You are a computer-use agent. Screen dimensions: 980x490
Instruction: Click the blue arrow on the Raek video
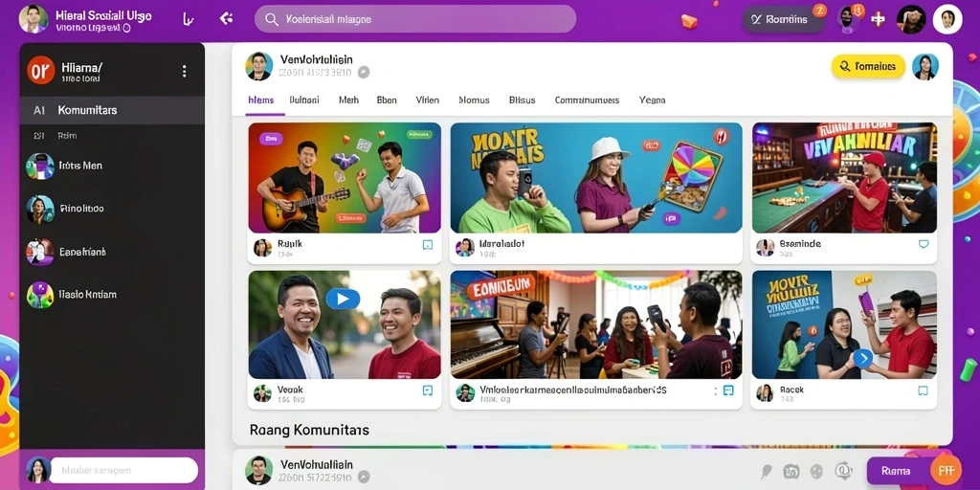(862, 358)
